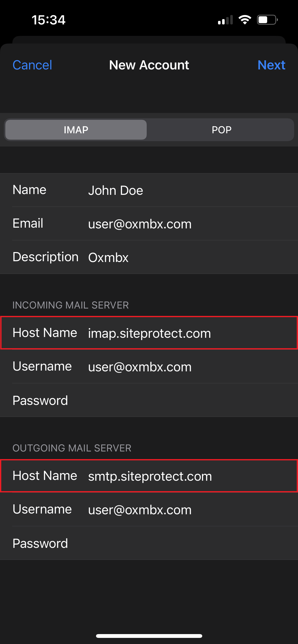
Task: Tap the Incoming Mail Server section header
Action: click(x=71, y=305)
